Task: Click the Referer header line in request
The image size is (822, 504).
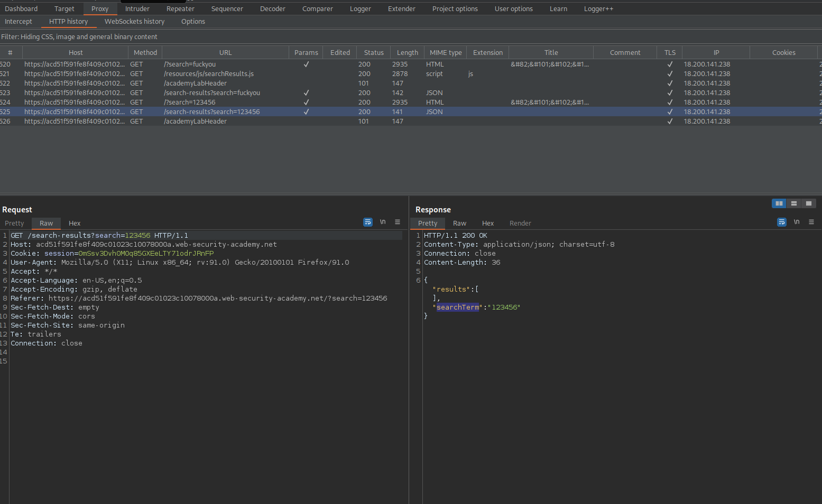Action: click(x=199, y=298)
